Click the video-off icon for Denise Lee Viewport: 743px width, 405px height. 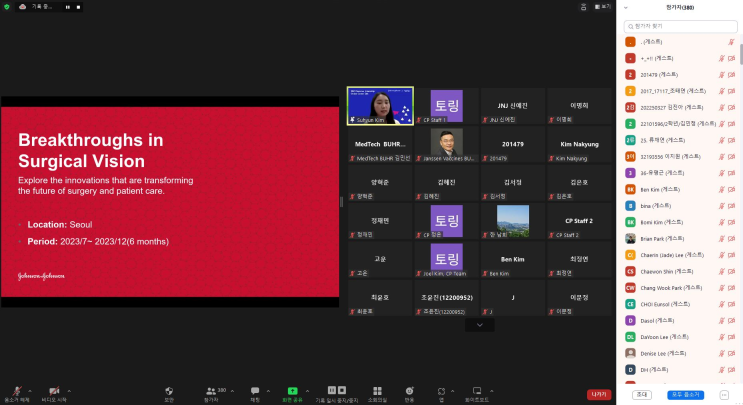pyautogui.click(x=731, y=353)
